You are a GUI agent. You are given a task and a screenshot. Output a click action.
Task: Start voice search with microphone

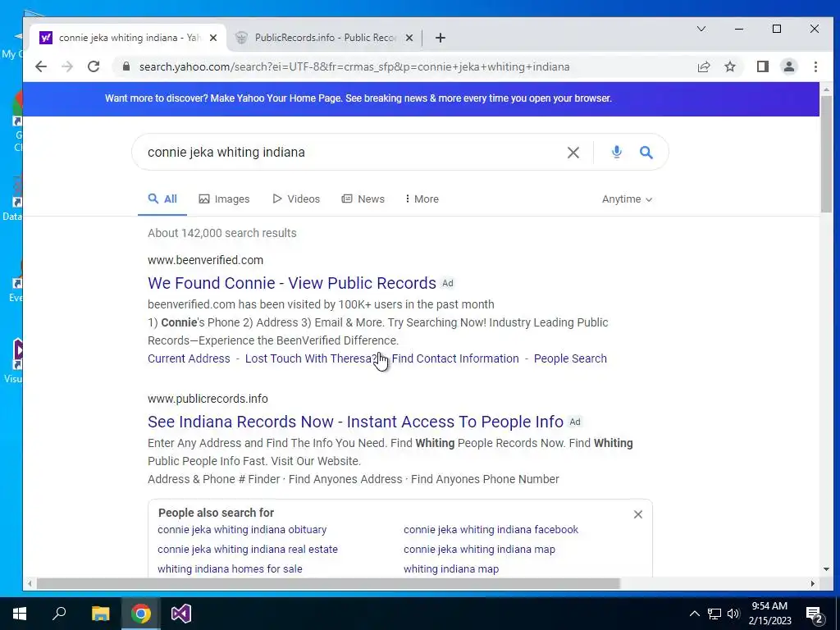tap(617, 152)
